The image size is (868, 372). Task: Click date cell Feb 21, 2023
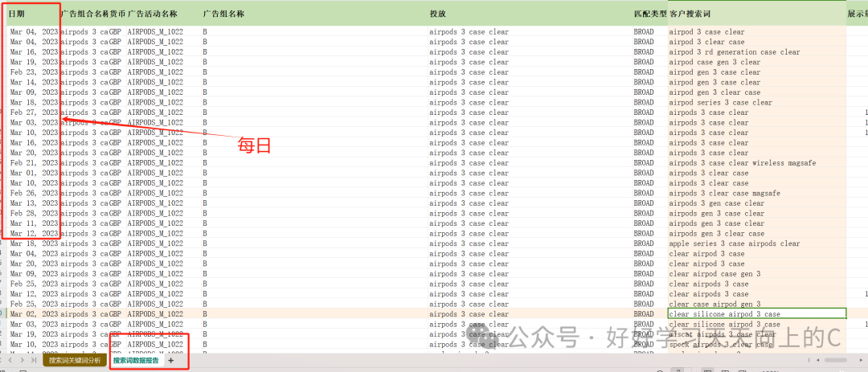point(34,163)
